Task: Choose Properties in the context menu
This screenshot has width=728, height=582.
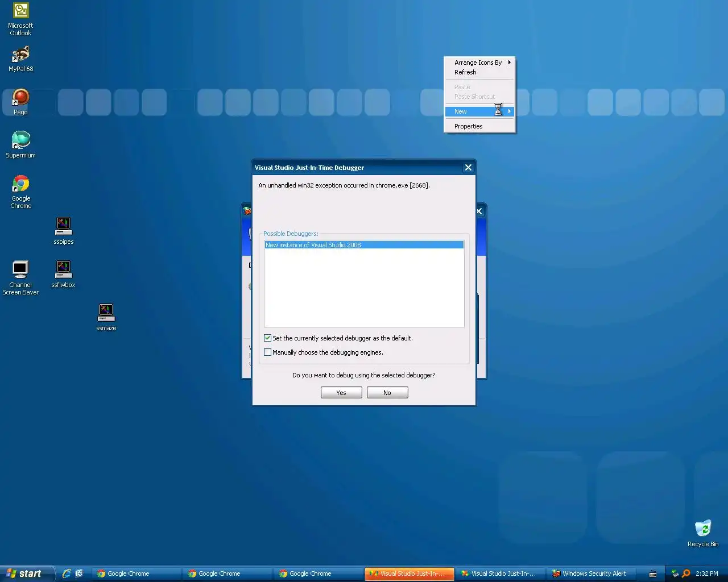Action: point(479,126)
